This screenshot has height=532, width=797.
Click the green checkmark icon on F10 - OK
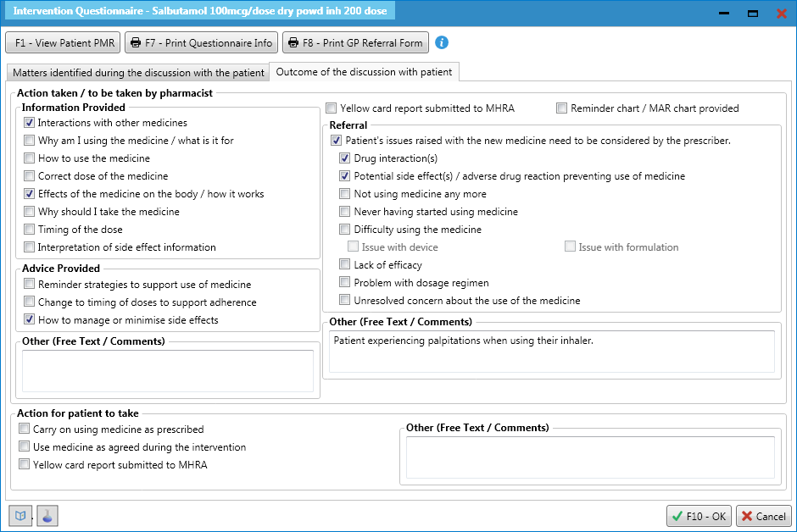coord(676,516)
